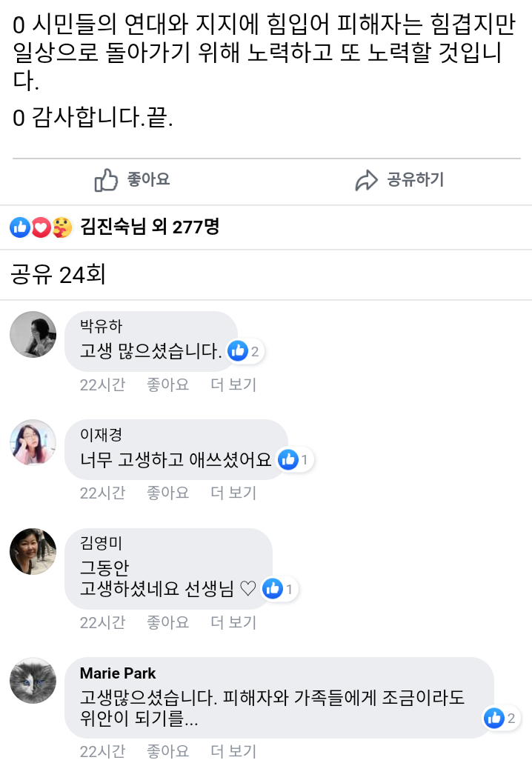Click the blue thumbs-up icon on 박유하's comment

[x=239, y=352]
